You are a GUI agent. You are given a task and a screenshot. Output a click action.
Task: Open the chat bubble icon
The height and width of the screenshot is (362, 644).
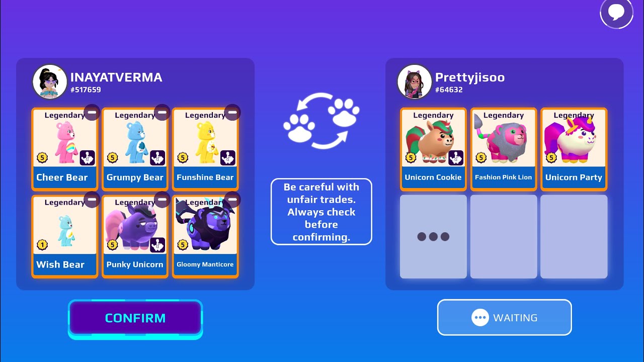pyautogui.click(x=616, y=12)
